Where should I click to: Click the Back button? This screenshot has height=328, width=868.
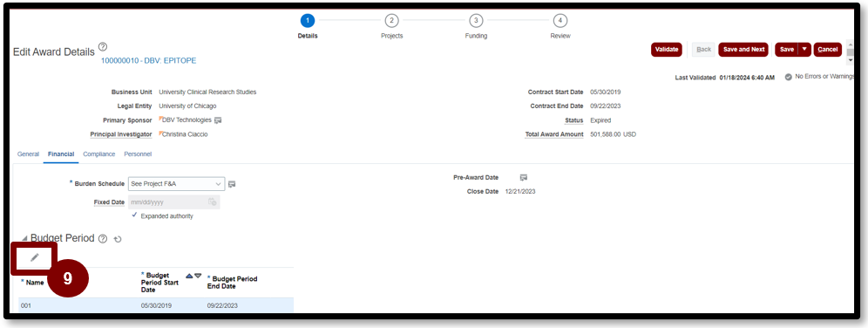click(x=703, y=50)
